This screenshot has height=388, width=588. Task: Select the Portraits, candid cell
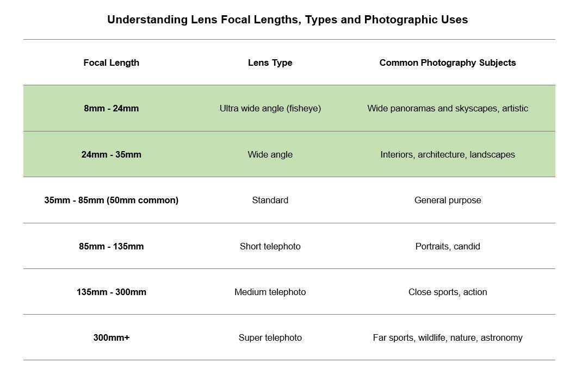[447, 246]
